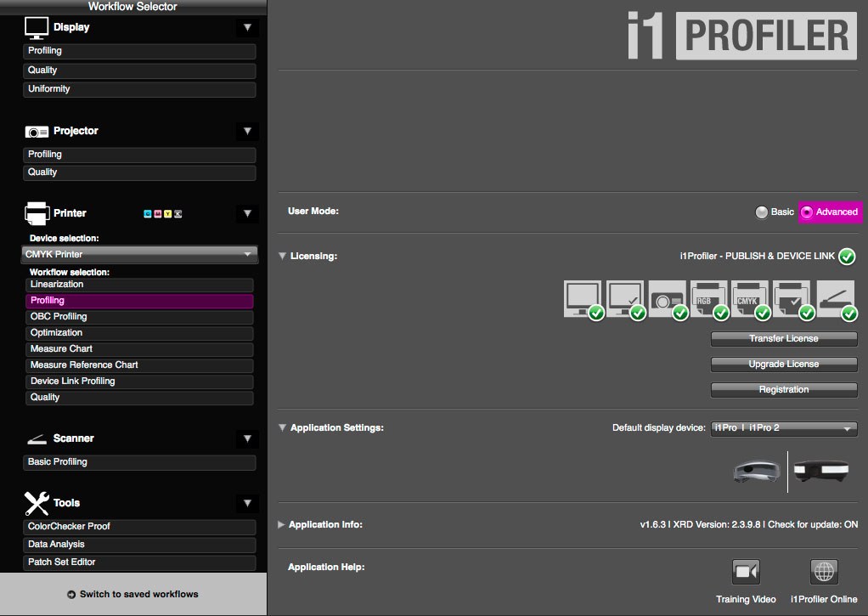The width and height of the screenshot is (868, 616).
Task: Open Device Link Profiling workflow
Action: 139,381
